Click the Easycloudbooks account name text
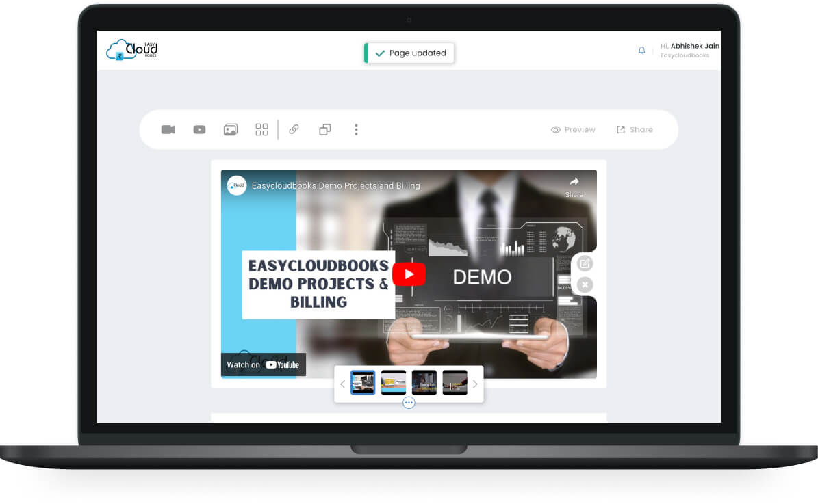This screenshot has width=818, height=504. (685, 56)
